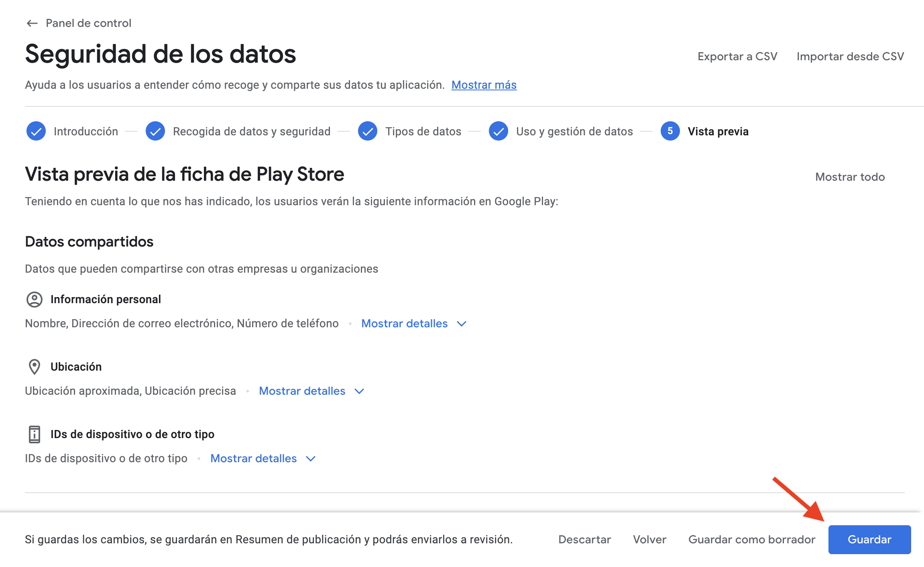Image resolution: width=924 pixels, height=567 pixels.
Task: Click the back arrow next to Panel de control
Action: [x=32, y=23]
